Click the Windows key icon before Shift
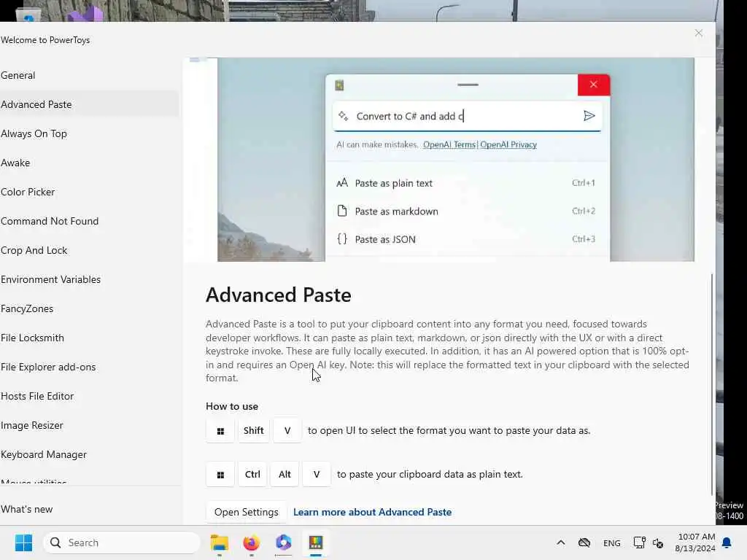Screen dimensions: 747x560 [x=220, y=431]
